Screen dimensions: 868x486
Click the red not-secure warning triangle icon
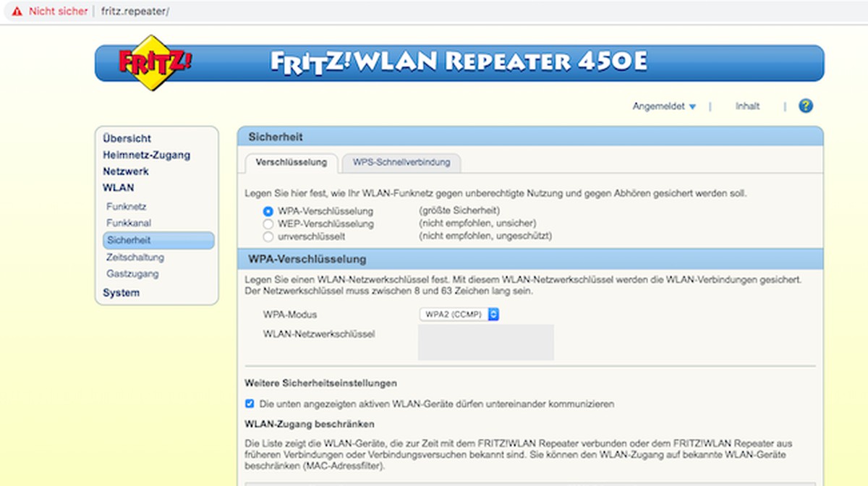17,12
